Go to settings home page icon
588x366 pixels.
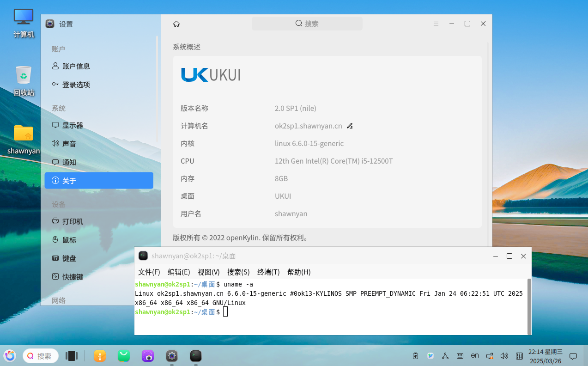(x=176, y=24)
